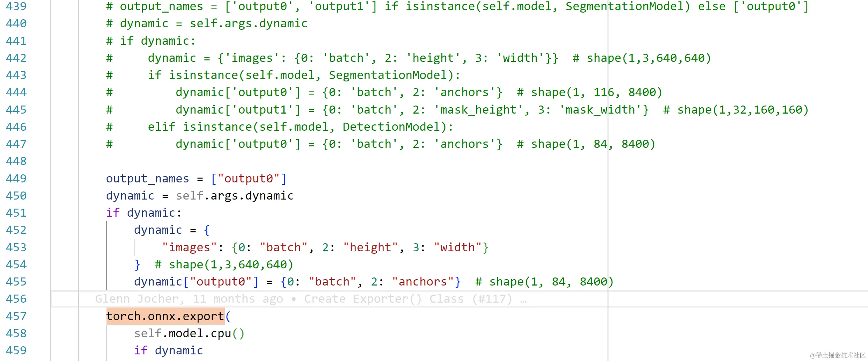Click line number 454 in gutter
868x361 pixels.
point(16,265)
